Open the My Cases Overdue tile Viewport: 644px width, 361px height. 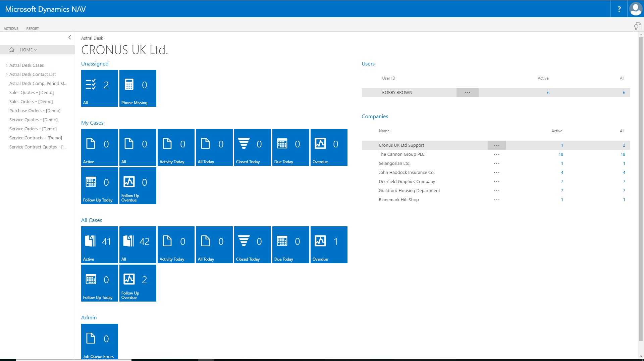pyautogui.click(x=329, y=147)
